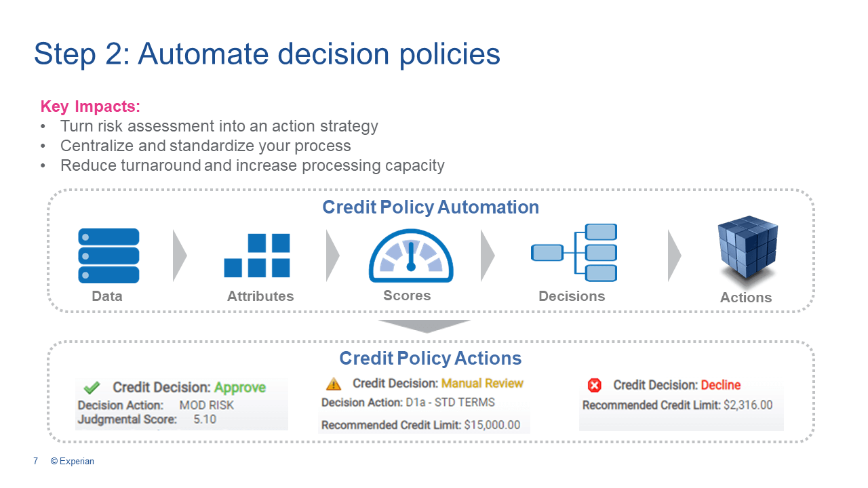
Task: Click the Actions blue cube icon
Action: pos(747,251)
